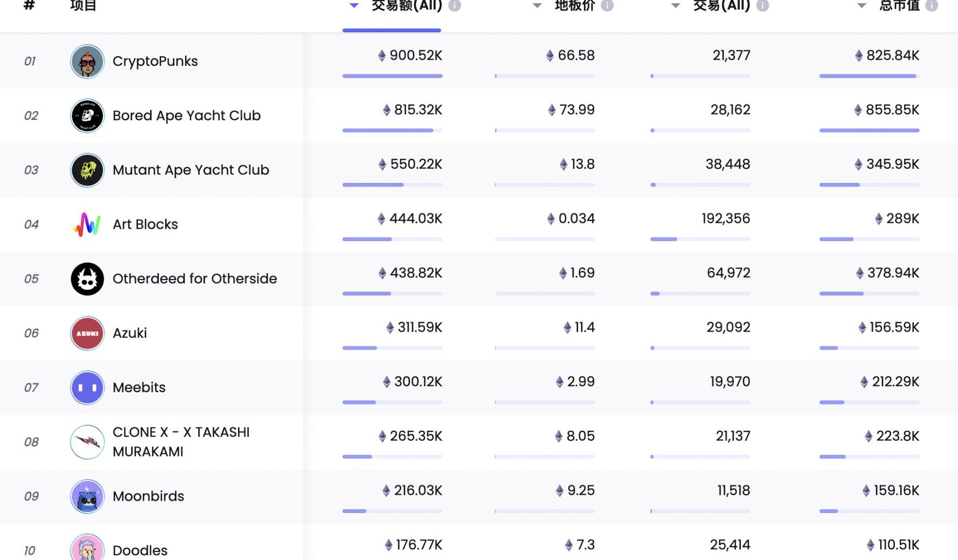Show info tooltip for 总市值 column
The height and width of the screenshot is (560, 958).
932,5
